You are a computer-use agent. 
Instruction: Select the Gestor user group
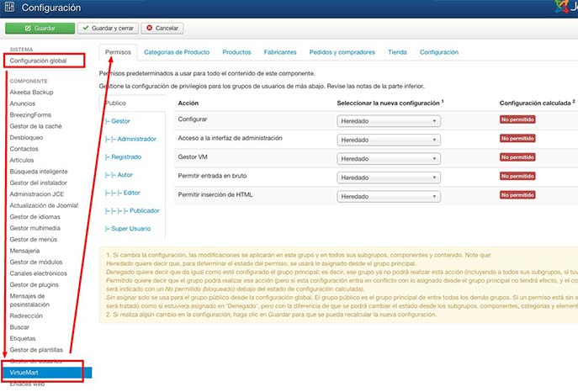click(x=118, y=121)
